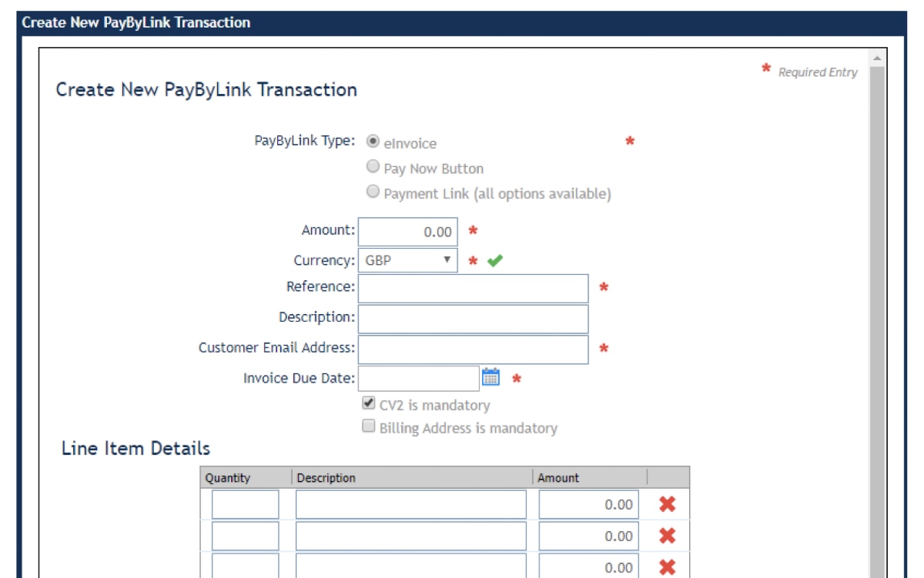The height and width of the screenshot is (578, 924).
Task: Click the Invoice Due Date field
Action: 419,378
